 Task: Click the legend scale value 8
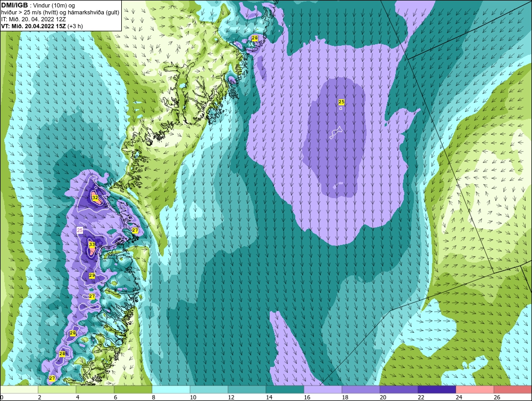[x=154, y=397]
